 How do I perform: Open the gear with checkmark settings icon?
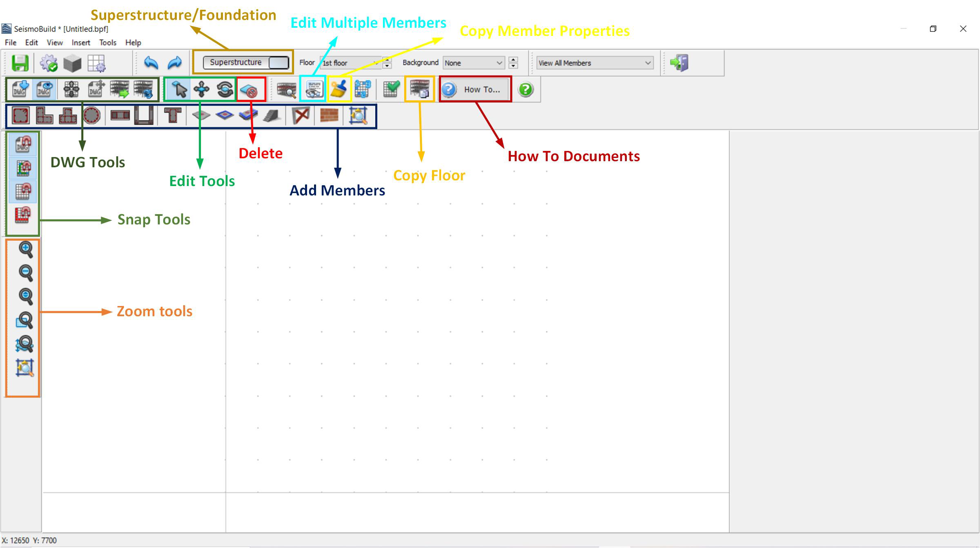[x=49, y=63]
